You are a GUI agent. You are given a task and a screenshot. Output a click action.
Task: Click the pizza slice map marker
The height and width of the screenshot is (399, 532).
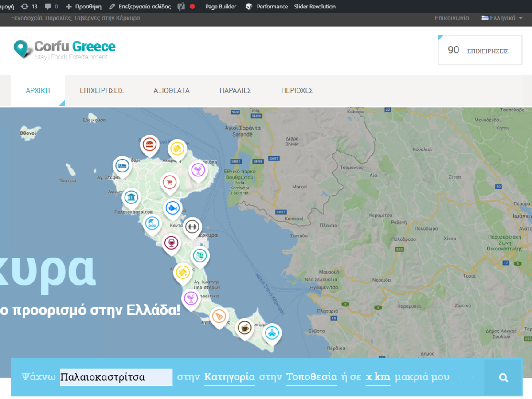[219, 317]
